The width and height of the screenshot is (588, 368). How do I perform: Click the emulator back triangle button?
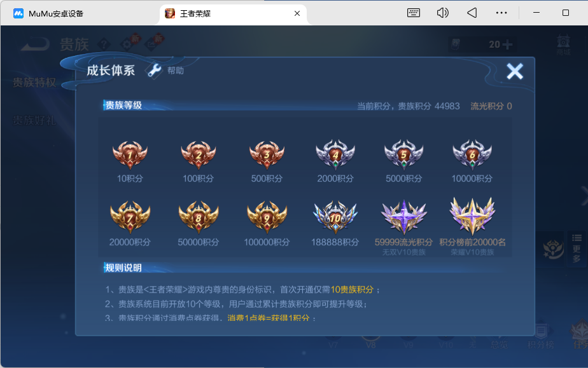[x=472, y=13]
